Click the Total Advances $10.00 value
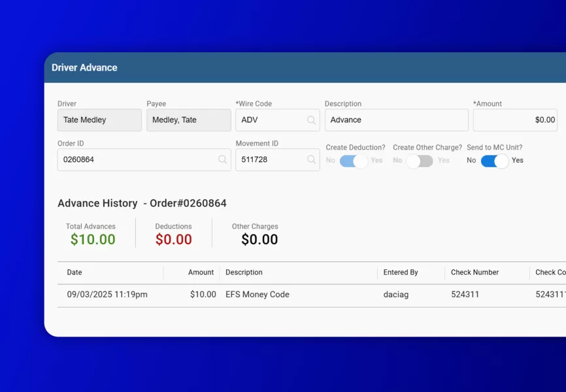 point(92,239)
